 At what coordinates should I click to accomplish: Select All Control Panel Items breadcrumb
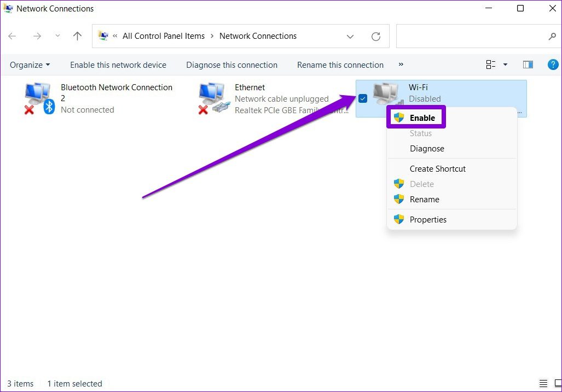click(164, 36)
